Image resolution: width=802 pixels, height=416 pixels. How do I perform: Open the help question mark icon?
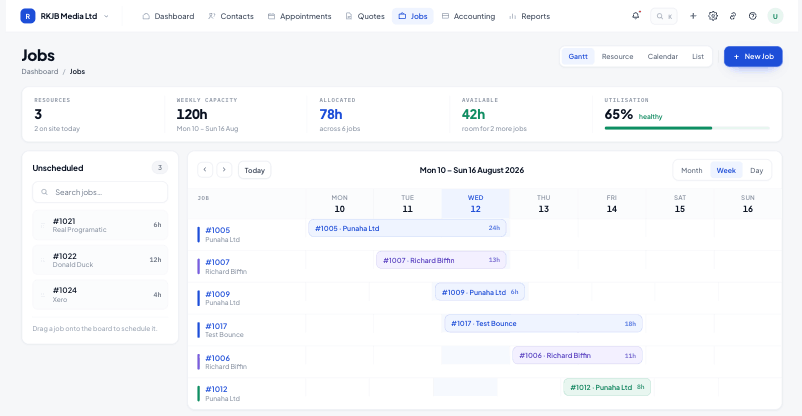click(752, 16)
